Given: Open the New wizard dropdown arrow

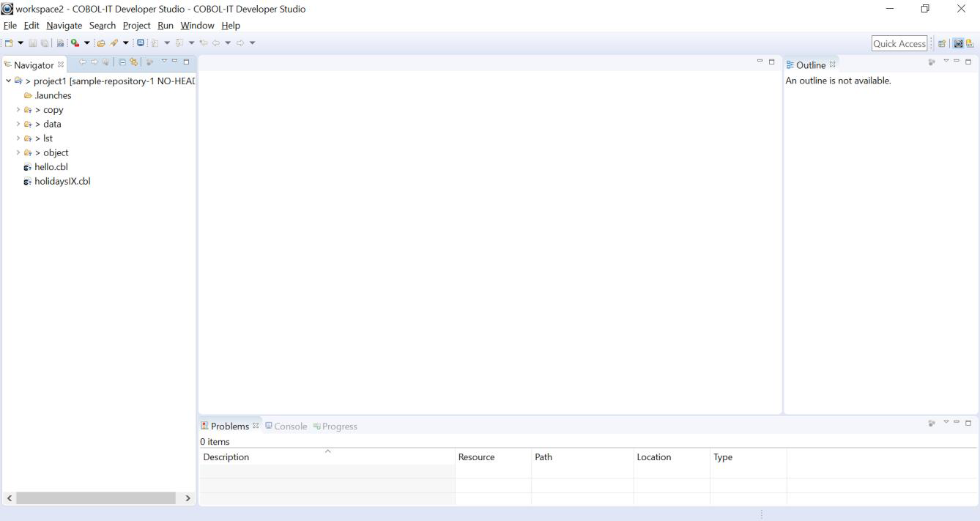Looking at the screenshot, I should click(x=20, y=42).
